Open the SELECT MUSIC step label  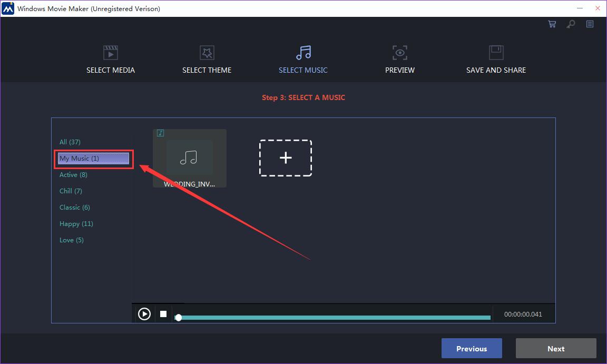coord(303,70)
